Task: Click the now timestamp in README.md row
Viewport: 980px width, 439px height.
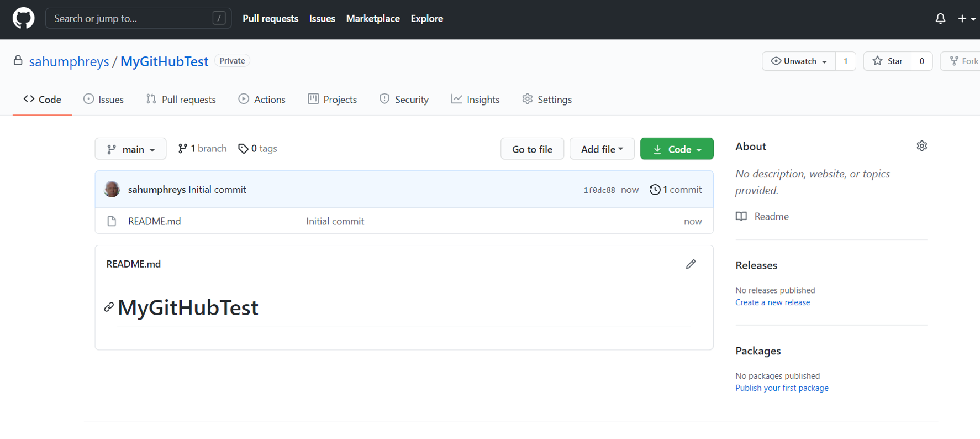Action: pos(693,222)
